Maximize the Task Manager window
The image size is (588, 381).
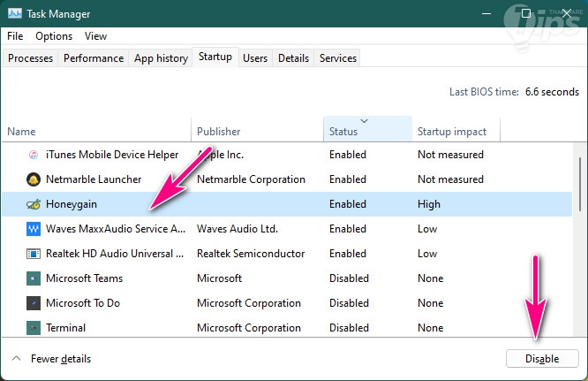[x=526, y=13]
